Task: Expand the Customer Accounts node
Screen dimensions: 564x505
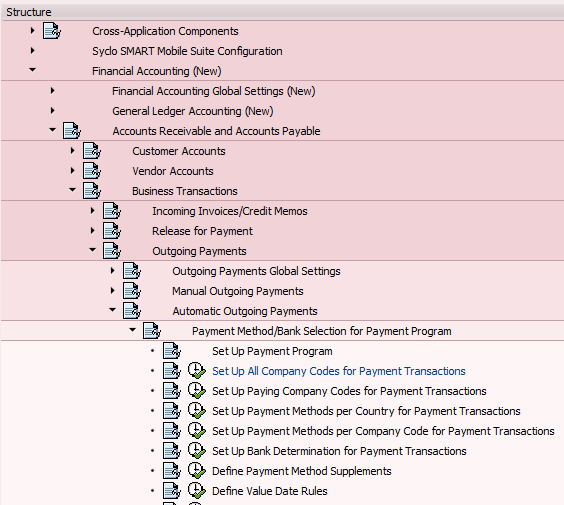Action: [72, 151]
